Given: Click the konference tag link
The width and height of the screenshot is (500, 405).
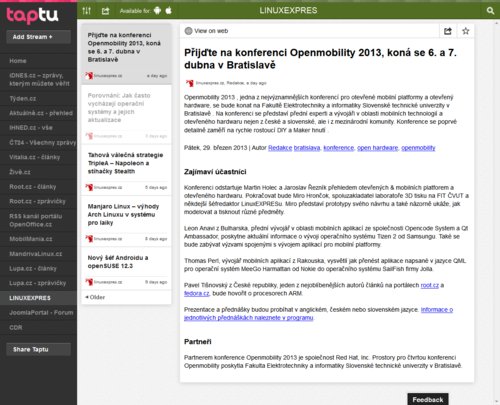Looking at the screenshot, I should (x=339, y=148).
